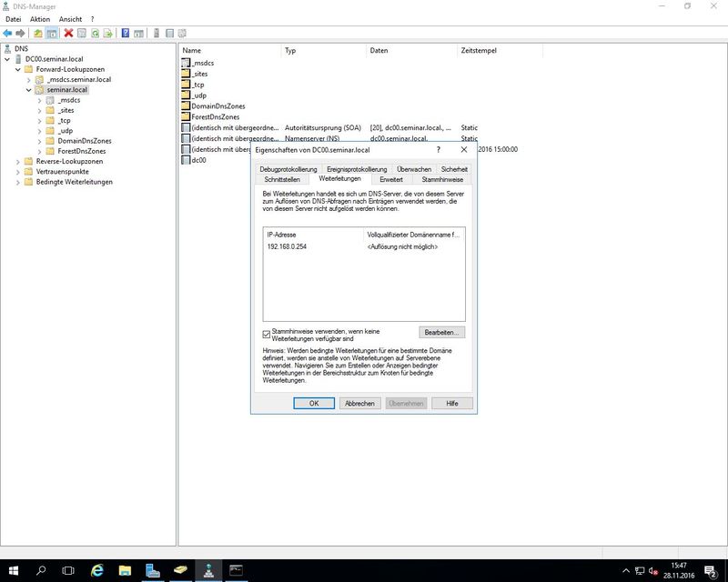Click the Bearbeiten... button

[443, 333]
